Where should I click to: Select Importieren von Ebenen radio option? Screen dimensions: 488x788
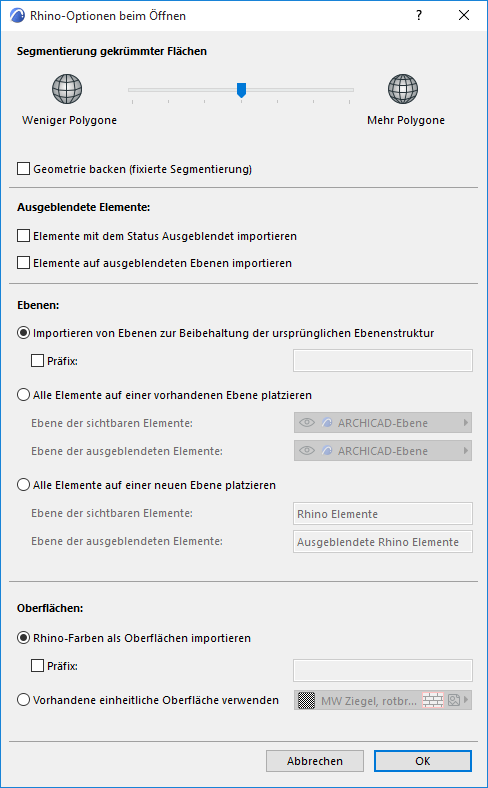(x=24, y=333)
